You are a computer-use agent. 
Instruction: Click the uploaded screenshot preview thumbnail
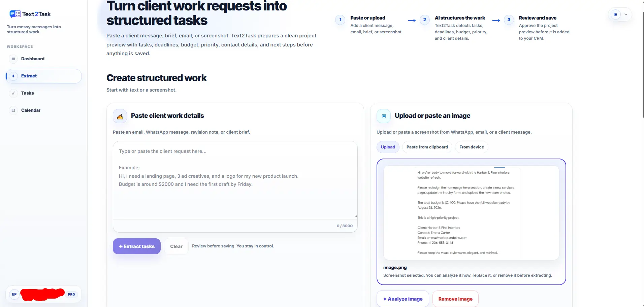pyautogui.click(x=471, y=213)
